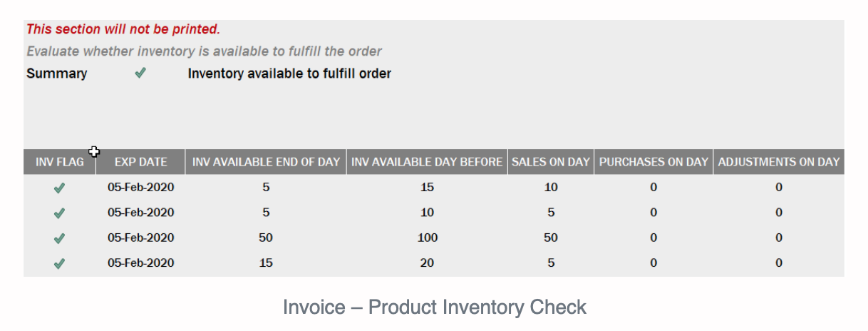Screen dimensions: 868x331
Task: Click the checkmark in the third inventory row
Action: (x=59, y=238)
